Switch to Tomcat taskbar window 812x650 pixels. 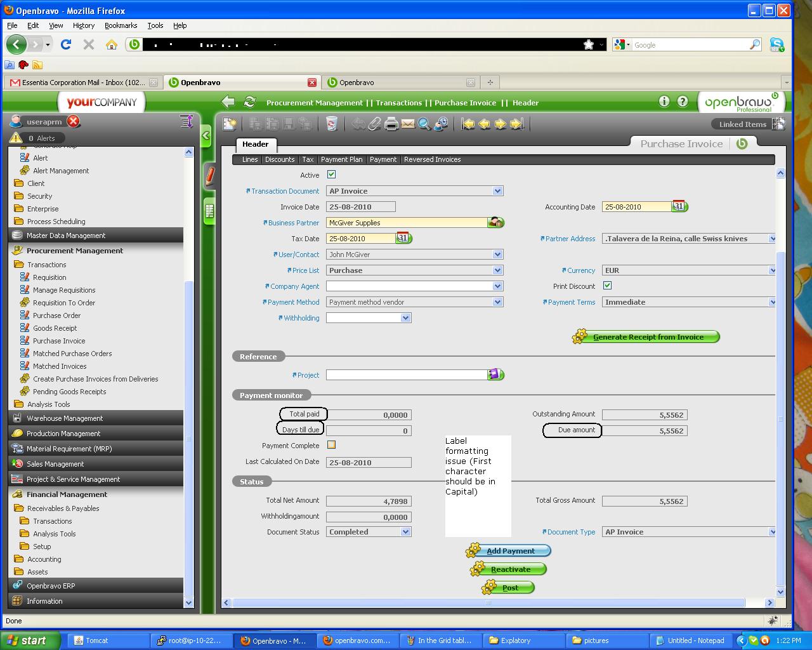point(107,640)
